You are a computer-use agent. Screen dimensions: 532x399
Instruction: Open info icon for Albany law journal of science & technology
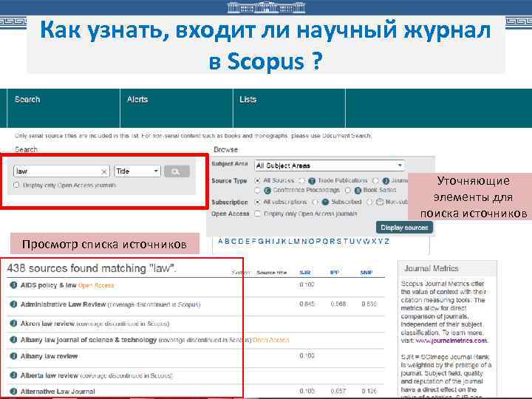point(13,340)
